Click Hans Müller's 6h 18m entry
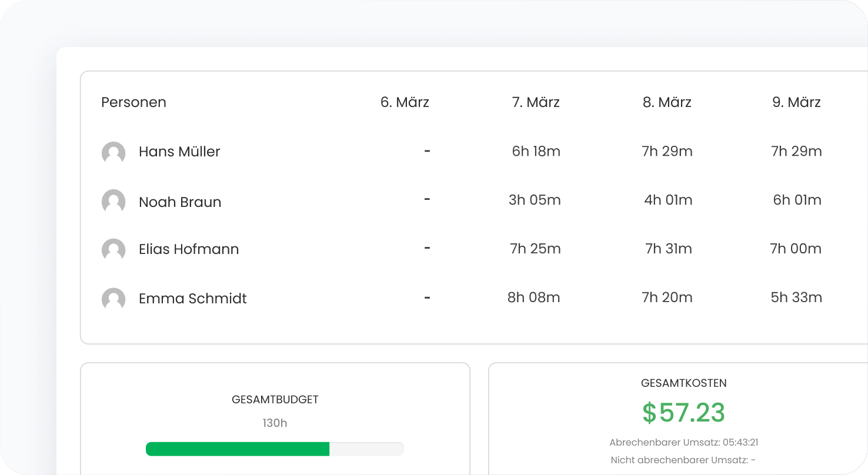The image size is (868, 475). tap(536, 152)
